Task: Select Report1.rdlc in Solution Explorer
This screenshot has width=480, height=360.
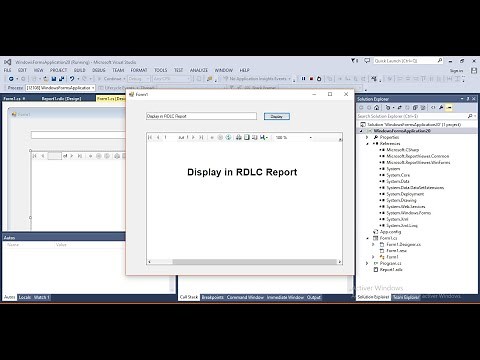Action: pos(391,270)
